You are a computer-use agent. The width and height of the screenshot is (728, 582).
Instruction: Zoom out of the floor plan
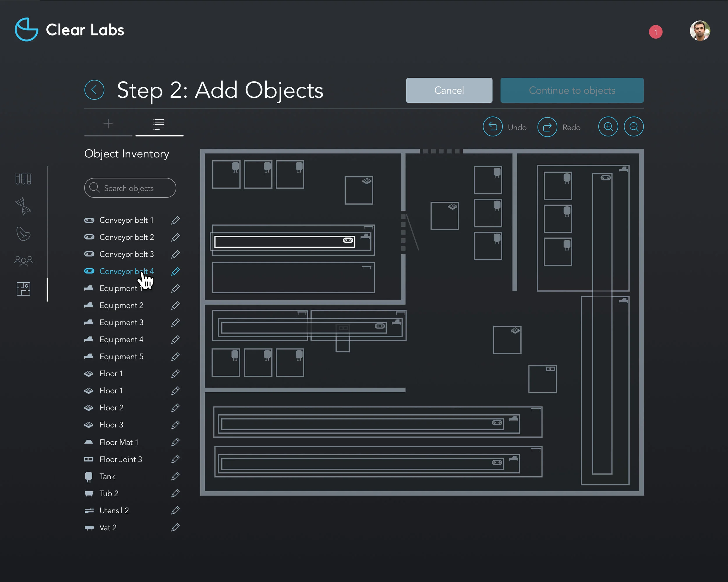[633, 127]
